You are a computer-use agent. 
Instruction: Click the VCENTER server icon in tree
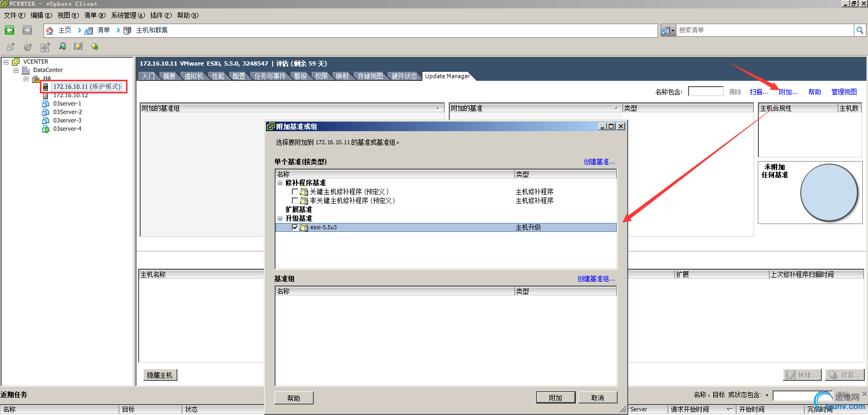tap(16, 62)
